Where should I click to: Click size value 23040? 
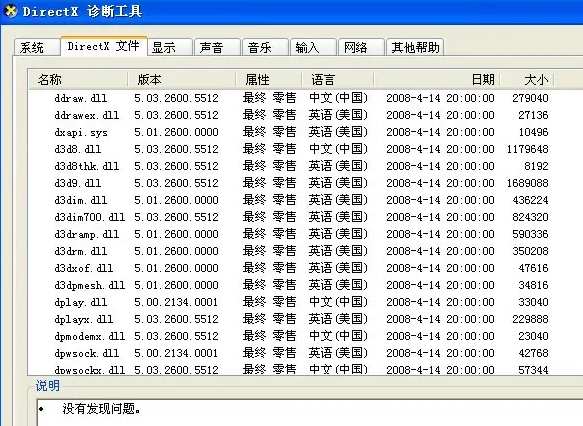(533, 336)
